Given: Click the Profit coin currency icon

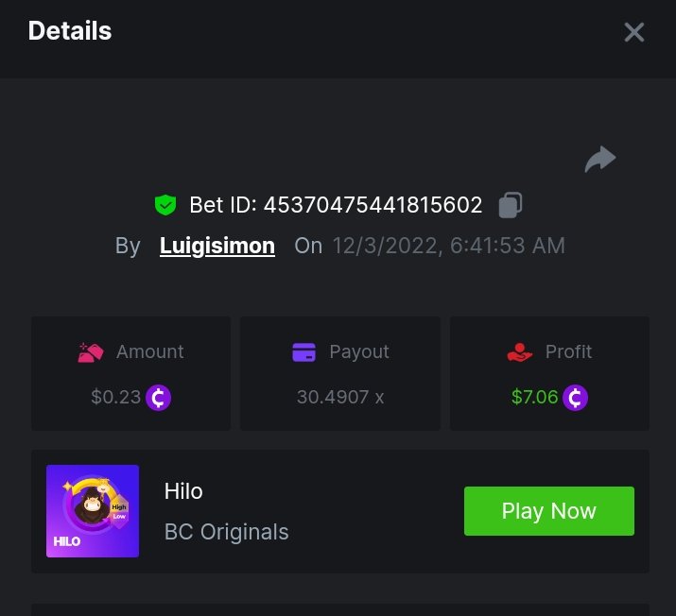Looking at the screenshot, I should pos(575,397).
